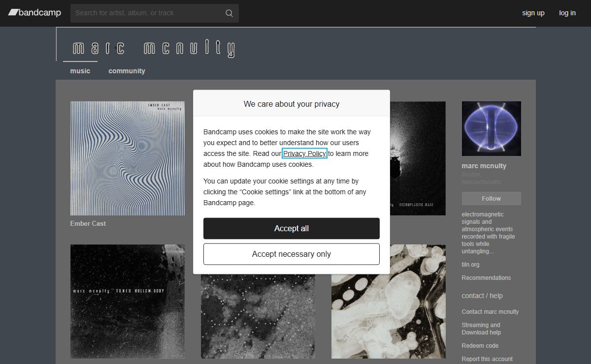Click the artist bio text beginning 'electromagnetic signals'
The height and width of the screenshot is (364, 591).
pyautogui.click(x=488, y=233)
